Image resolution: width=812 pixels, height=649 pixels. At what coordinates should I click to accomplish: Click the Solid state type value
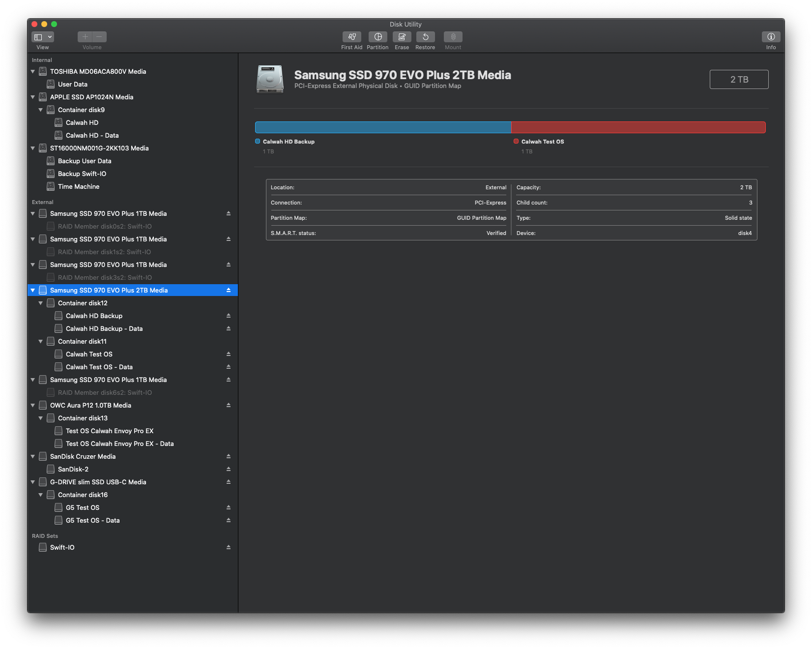pyautogui.click(x=738, y=218)
